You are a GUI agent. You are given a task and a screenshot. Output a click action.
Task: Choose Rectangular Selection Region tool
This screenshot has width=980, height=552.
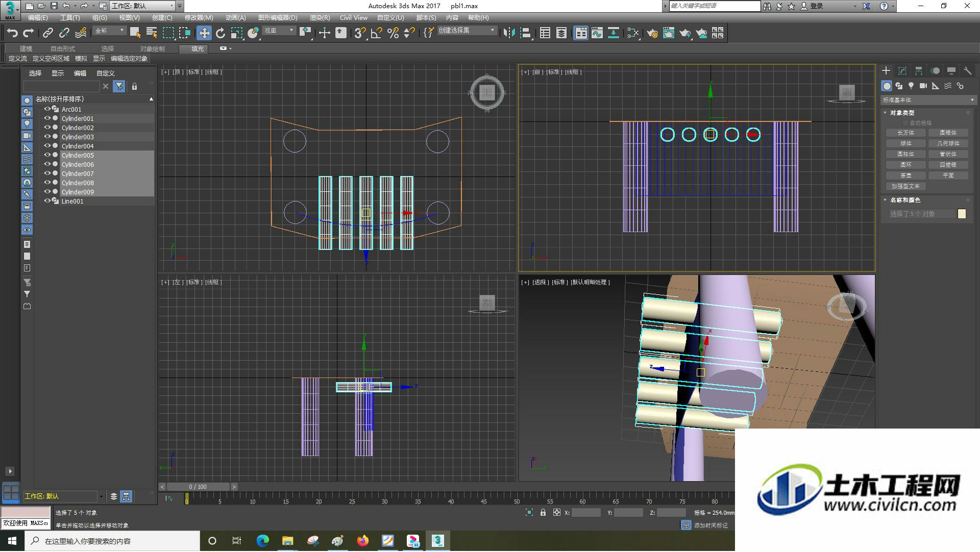(x=168, y=33)
